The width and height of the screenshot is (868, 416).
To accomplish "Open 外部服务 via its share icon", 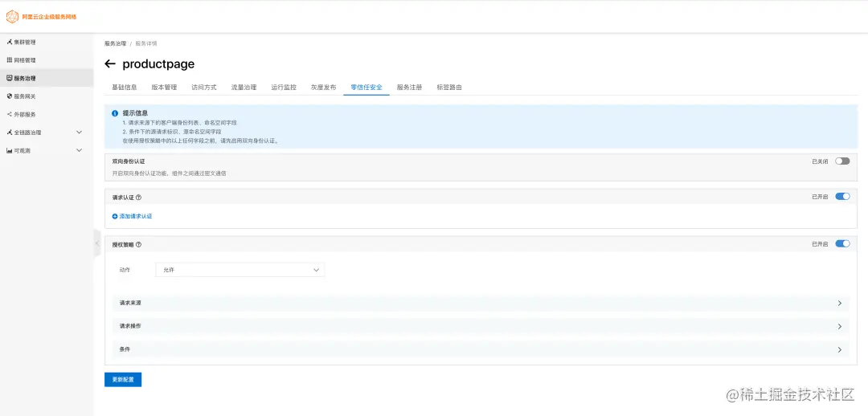I will pos(10,115).
